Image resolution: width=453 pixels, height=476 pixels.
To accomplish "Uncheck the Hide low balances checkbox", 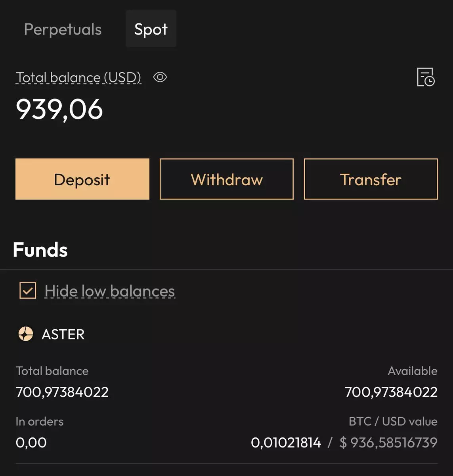I will pyautogui.click(x=28, y=290).
